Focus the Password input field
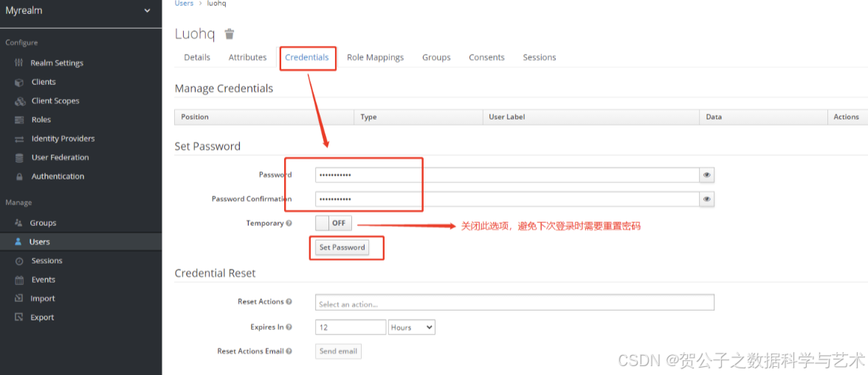Viewport: 868px width, 375px height. click(x=508, y=175)
